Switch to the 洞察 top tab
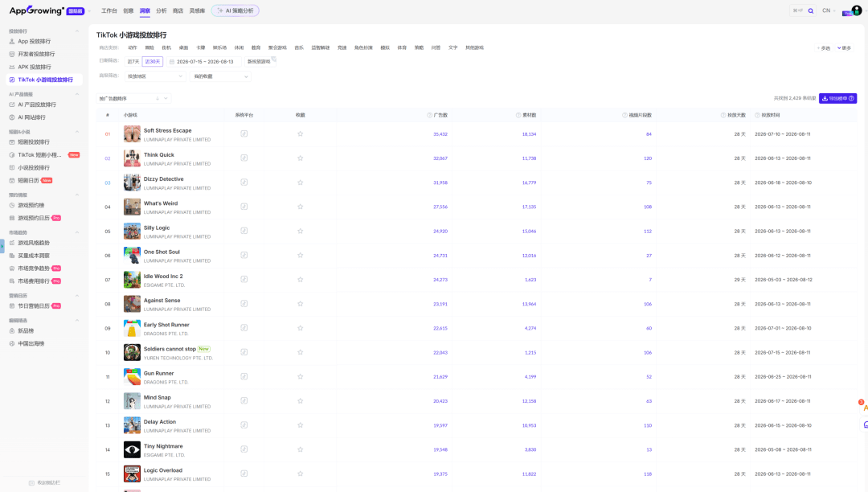Viewport: 868px width, 492px height. (x=145, y=10)
